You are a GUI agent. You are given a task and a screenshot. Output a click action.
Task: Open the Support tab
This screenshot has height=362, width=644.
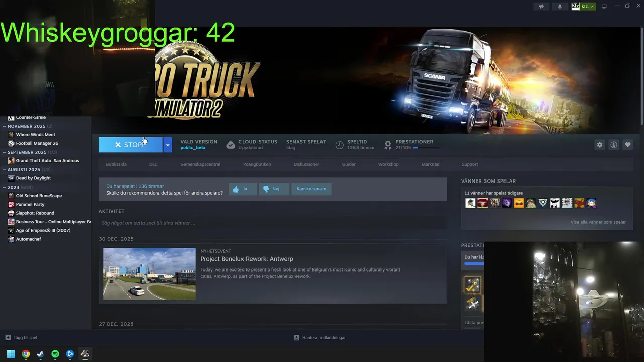470,164
